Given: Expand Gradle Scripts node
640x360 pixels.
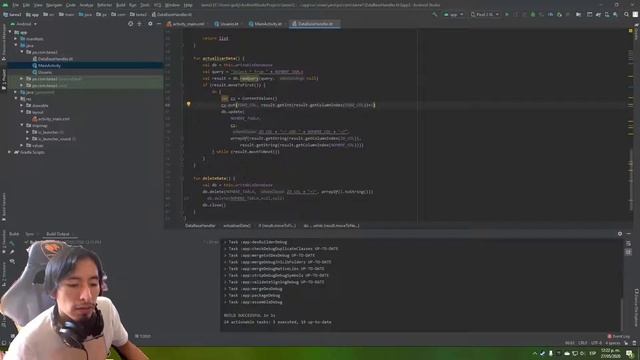Looking at the screenshot, I should tap(10, 152).
